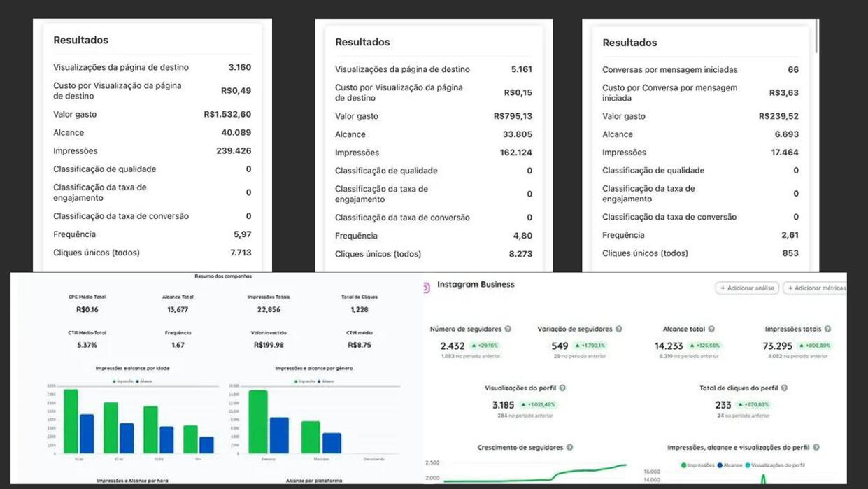Viewport: 868px width, 489px height.
Task: Click the help icon next to Número de seguidores
Action: 508,329
